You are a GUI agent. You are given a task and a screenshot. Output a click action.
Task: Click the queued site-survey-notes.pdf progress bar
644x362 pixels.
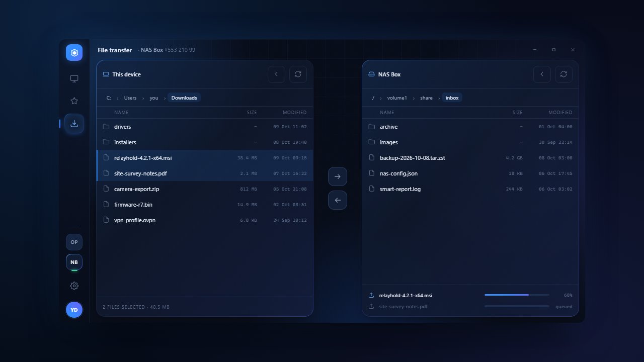coord(517,306)
